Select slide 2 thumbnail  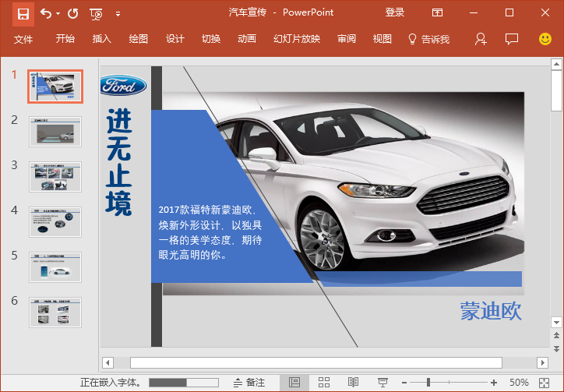tap(55, 132)
